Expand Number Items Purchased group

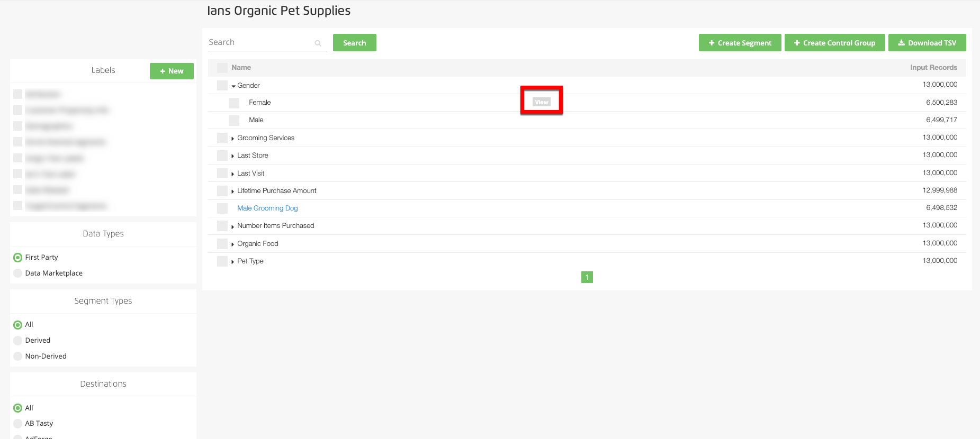click(233, 226)
